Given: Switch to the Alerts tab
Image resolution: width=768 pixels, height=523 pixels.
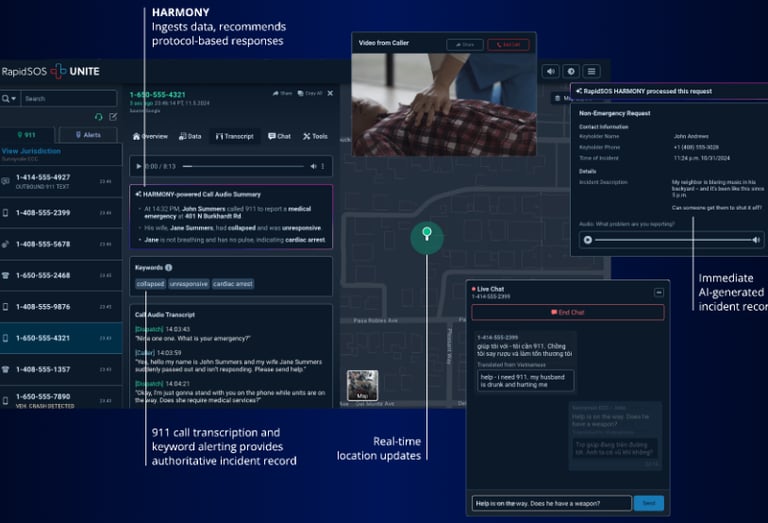Looking at the screenshot, I should (x=88, y=135).
